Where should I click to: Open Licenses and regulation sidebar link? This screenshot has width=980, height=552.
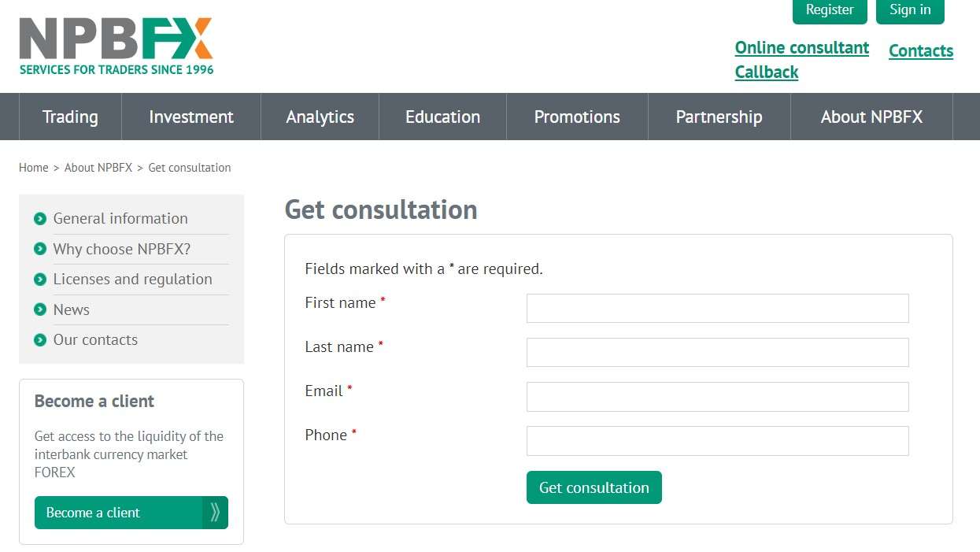132,280
